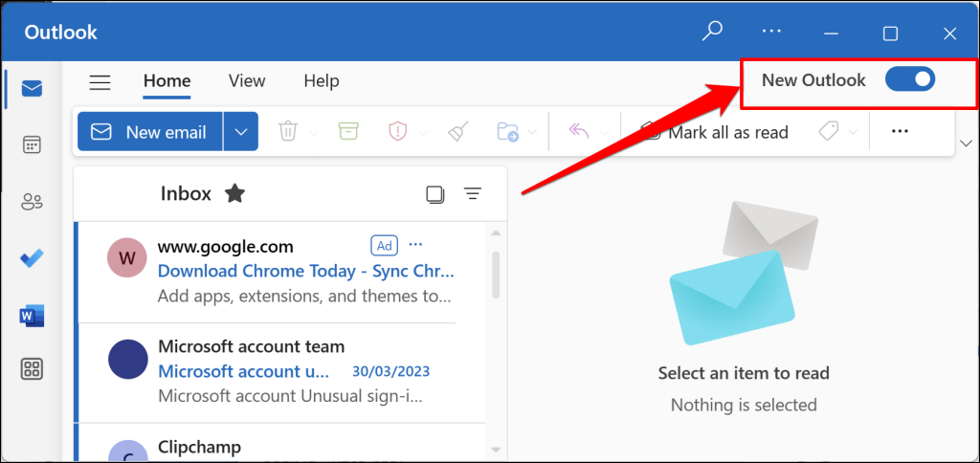Click the Sweep broom icon
Image resolution: width=980 pixels, height=463 pixels.
click(458, 131)
